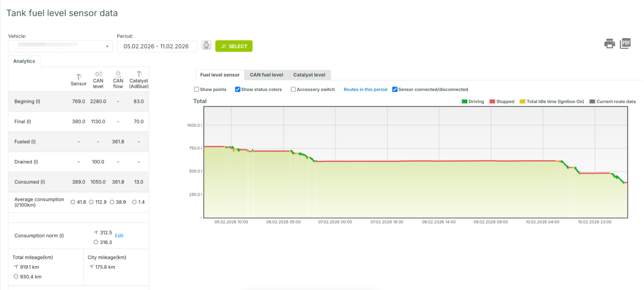Click the CAN level column icon
Screen dimensions: 644x290
click(x=98, y=74)
